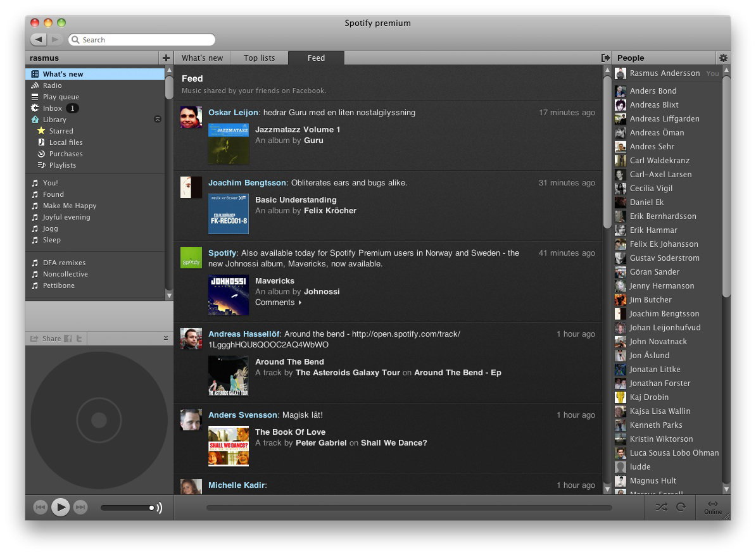Click the sidebar scrollbar down arrow

click(x=169, y=296)
